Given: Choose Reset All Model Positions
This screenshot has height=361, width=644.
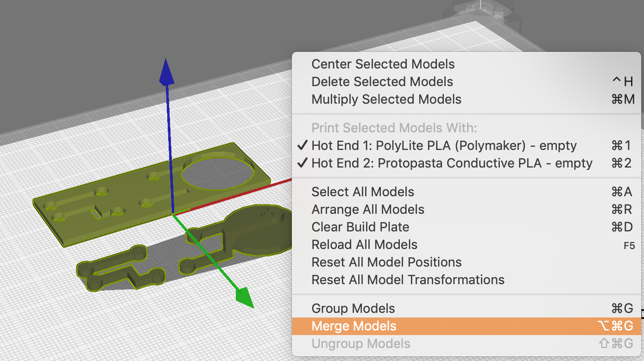Looking at the screenshot, I should (386, 262).
